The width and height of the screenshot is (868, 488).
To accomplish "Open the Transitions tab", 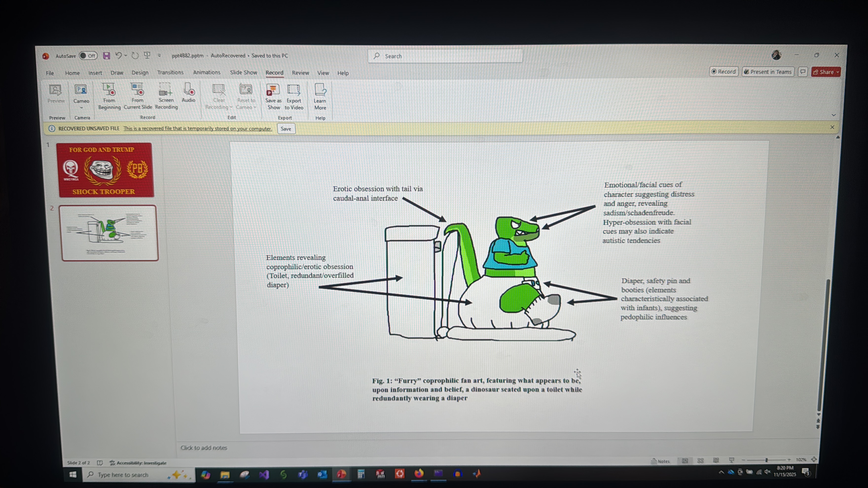I will (170, 73).
